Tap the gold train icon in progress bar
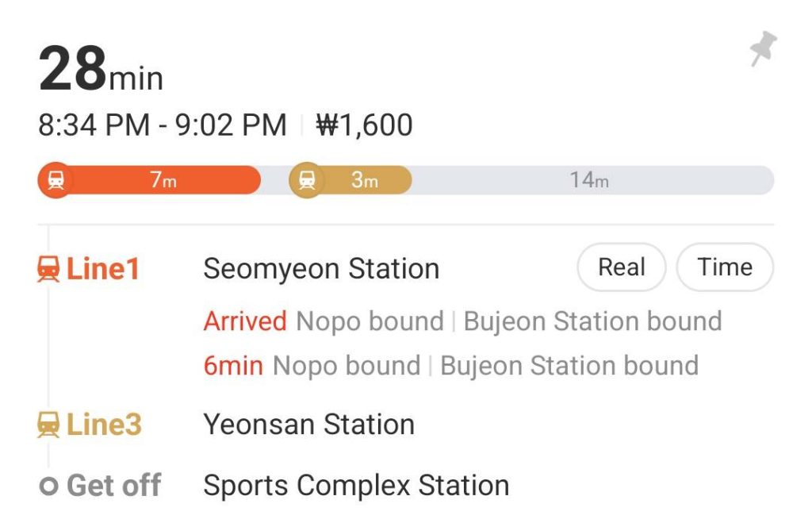Image resolution: width=812 pixels, height=523 pixels. click(307, 180)
